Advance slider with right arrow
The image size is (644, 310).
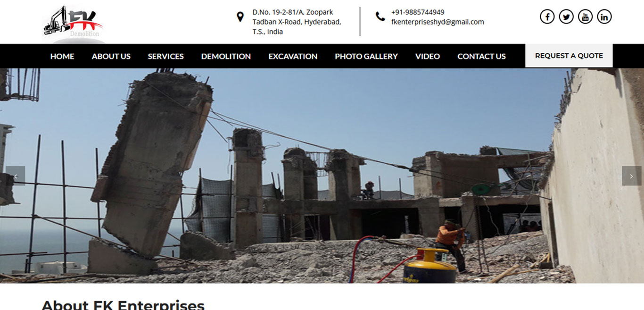[631, 176]
